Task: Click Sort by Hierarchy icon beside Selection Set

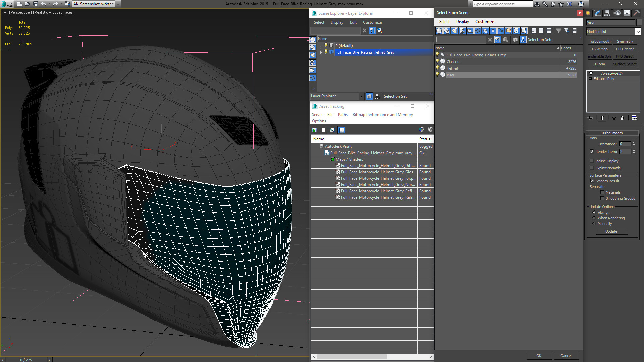Action: (523, 40)
